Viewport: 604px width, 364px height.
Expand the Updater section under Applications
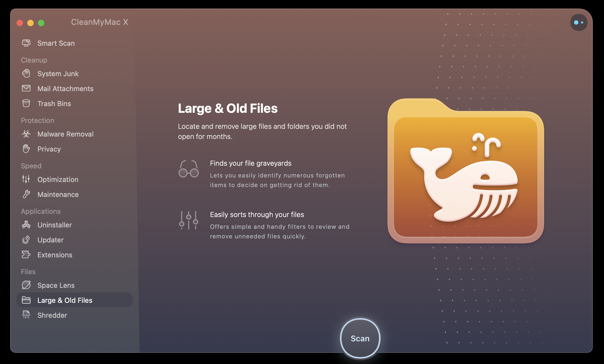[50, 240]
